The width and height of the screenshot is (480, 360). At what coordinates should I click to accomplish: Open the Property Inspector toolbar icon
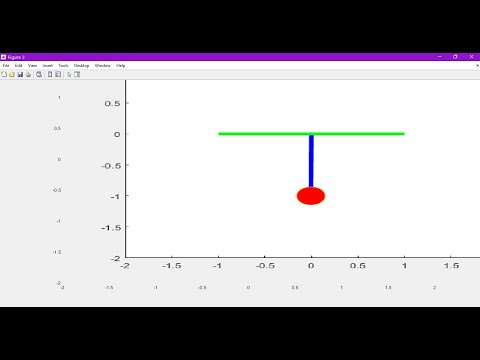pyautogui.click(x=77, y=74)
